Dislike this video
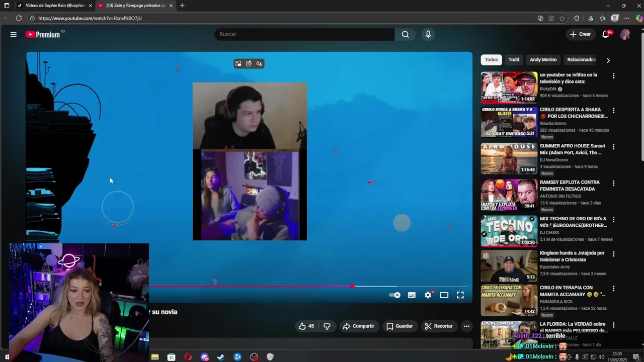Screen dimensions: 644x362 point(327,326)
